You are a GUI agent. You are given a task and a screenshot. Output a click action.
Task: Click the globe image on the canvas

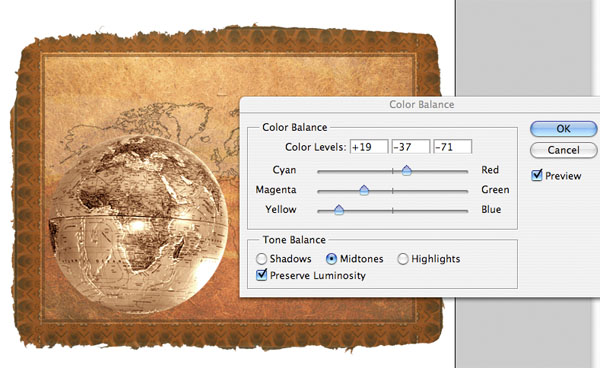[139, 224]
